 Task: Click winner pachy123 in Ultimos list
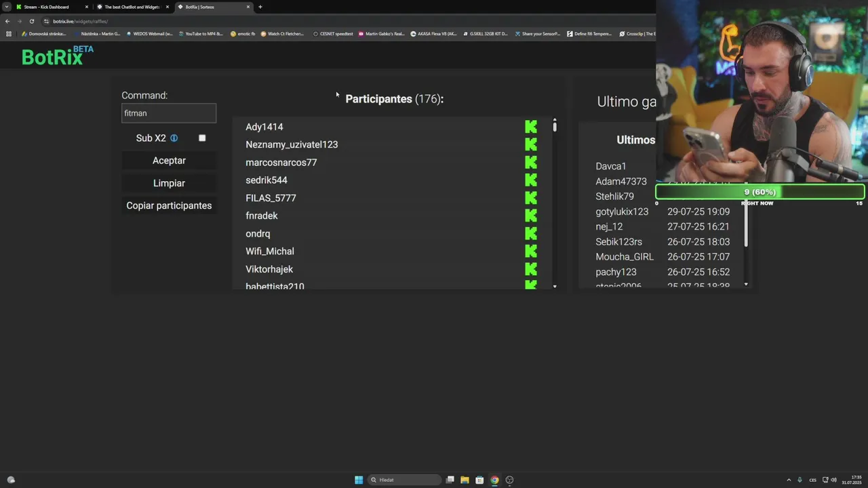616,272
